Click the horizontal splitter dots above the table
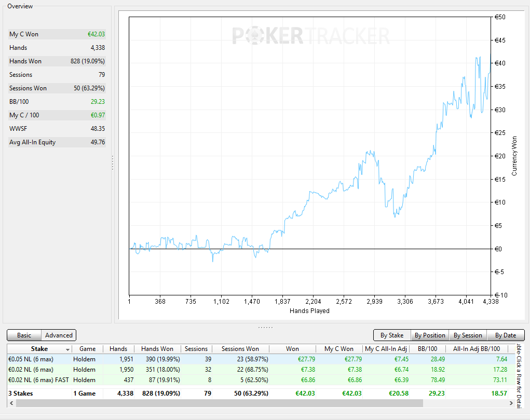Viewport: 530px width, 420px height. coord(265,328)
